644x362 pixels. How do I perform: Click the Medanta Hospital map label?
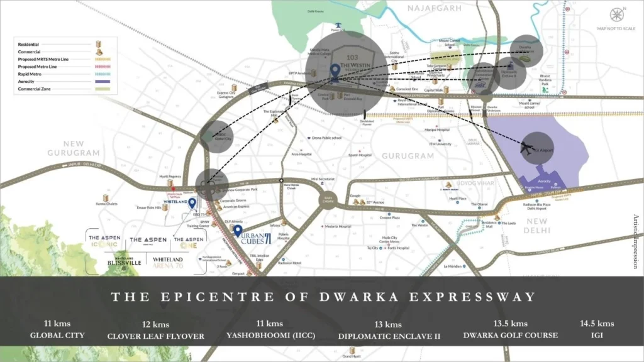pyautogui.click(x=340, y=226)
